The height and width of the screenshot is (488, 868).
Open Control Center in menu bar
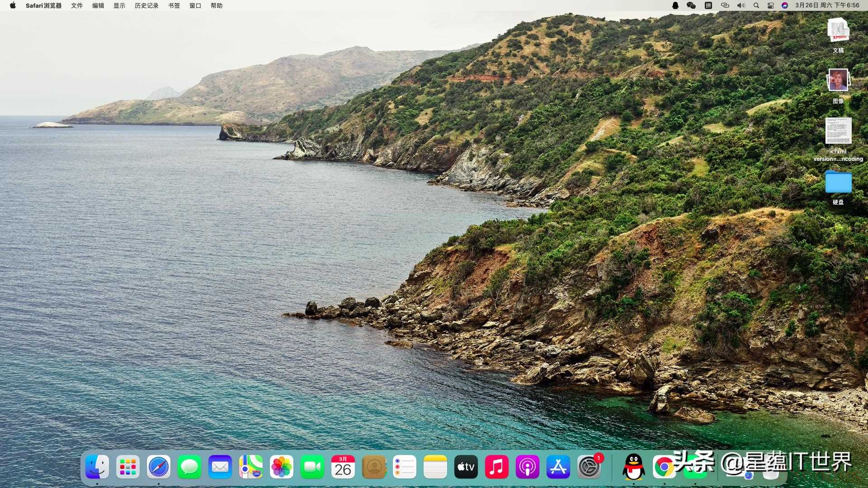(771, 5)
